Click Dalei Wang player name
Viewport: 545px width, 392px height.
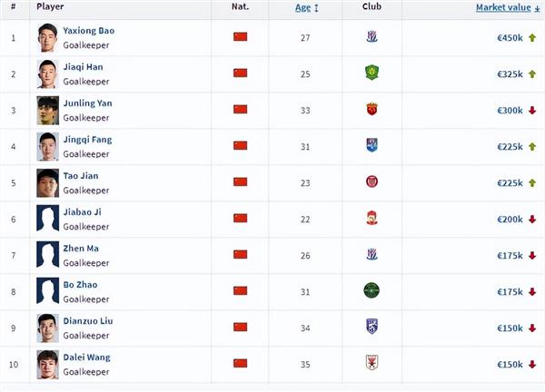click(87, 358)
